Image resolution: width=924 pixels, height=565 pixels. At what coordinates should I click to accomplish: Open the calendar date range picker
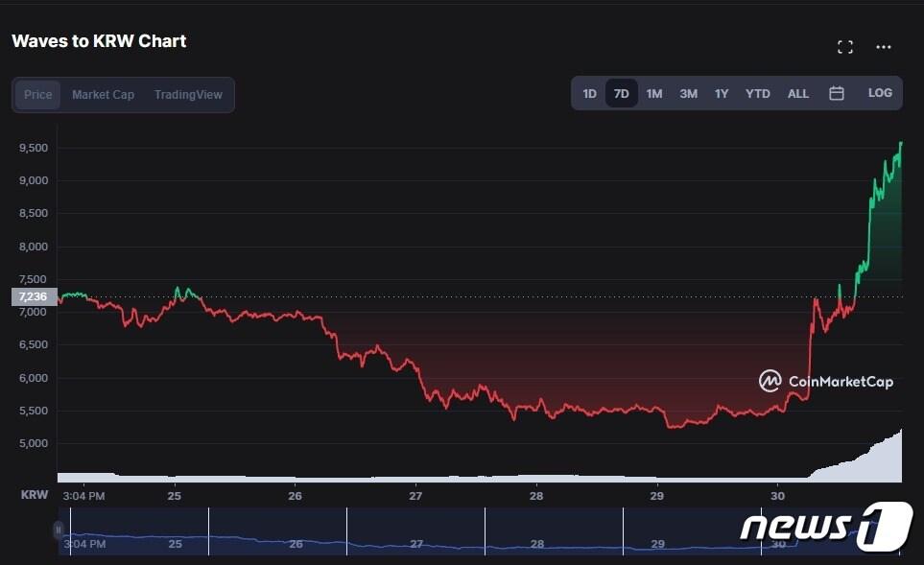click(x=837, y=93)
